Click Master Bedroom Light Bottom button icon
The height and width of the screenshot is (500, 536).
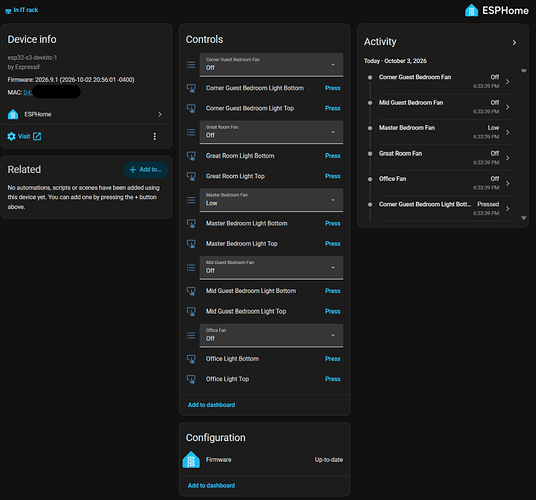pos(191,224)
